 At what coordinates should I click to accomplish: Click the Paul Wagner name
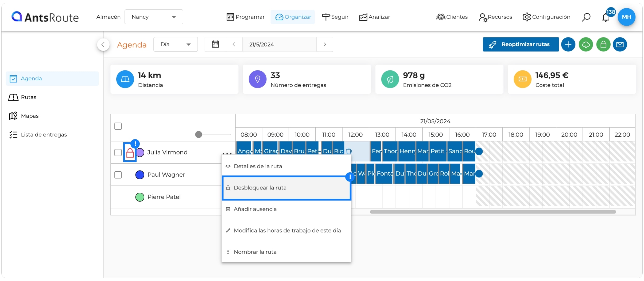point(166,175)
